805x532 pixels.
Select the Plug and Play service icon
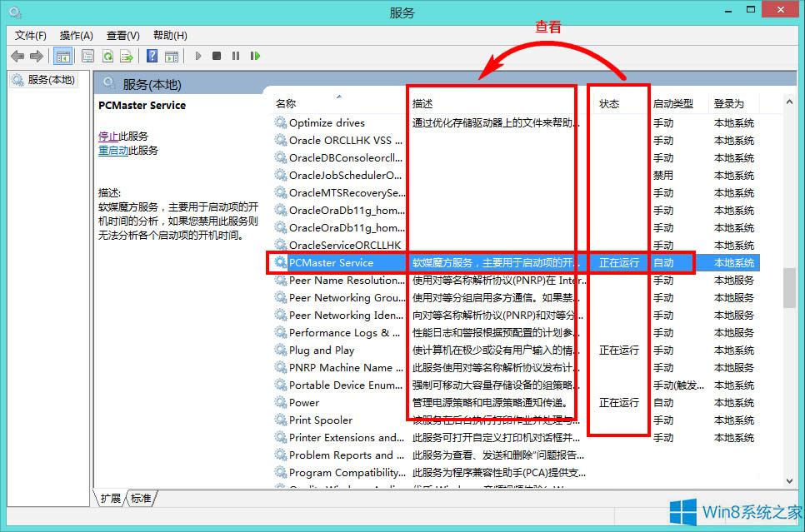(x=280, y=350)
